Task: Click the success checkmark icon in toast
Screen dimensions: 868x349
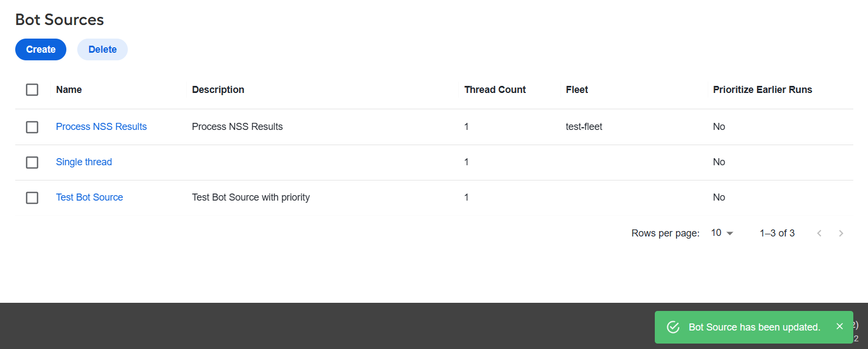Action: [673, 327]
